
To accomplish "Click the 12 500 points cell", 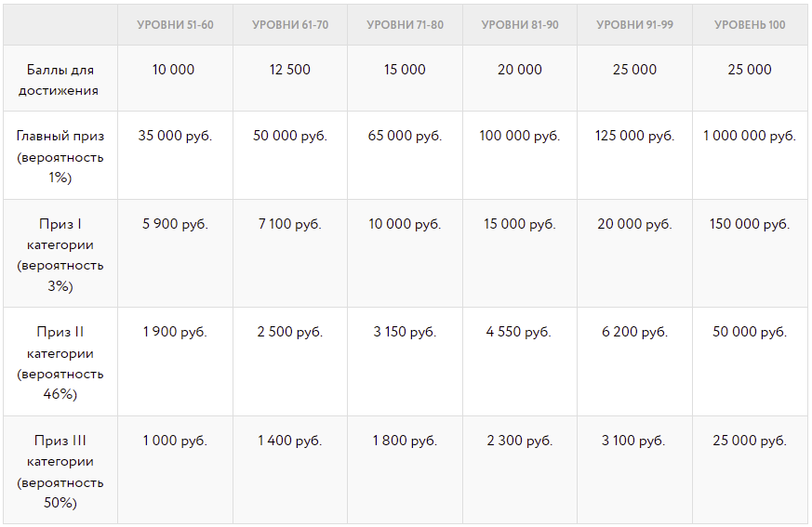I will [x=290, y=70].
